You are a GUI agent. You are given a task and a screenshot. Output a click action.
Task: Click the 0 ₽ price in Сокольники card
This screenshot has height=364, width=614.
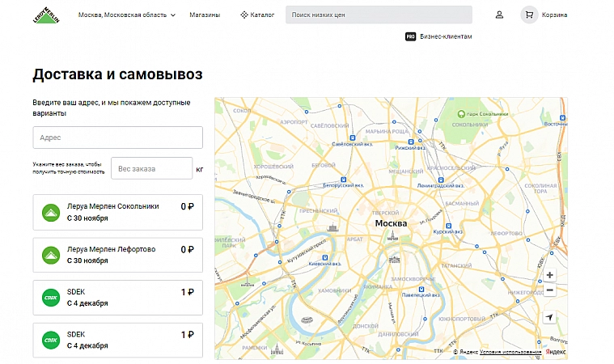coord(187,206)
